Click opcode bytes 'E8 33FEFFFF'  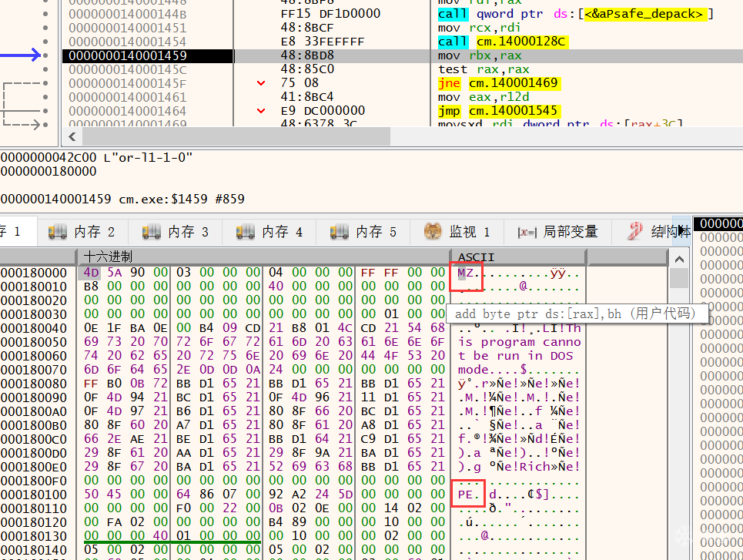point(323,42)
